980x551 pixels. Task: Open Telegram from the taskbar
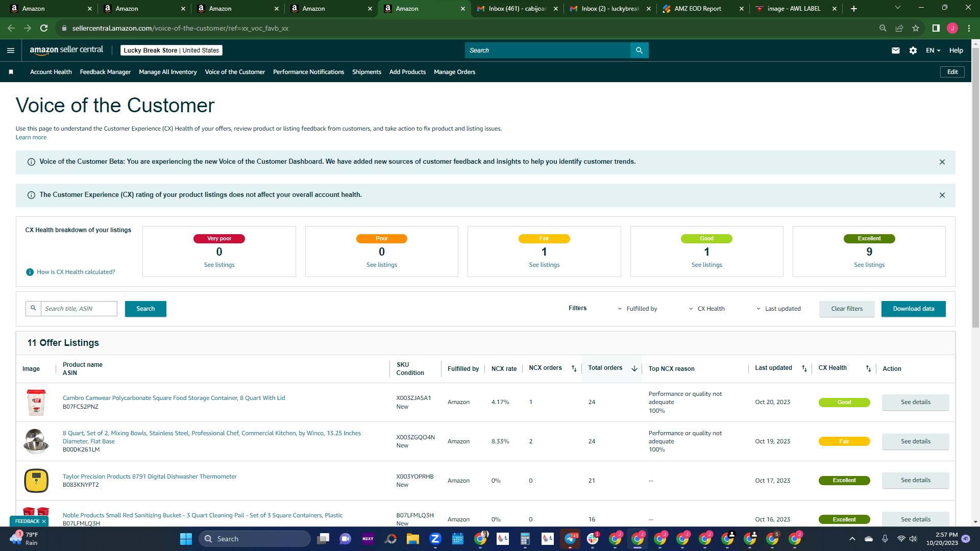coord(570,539)
